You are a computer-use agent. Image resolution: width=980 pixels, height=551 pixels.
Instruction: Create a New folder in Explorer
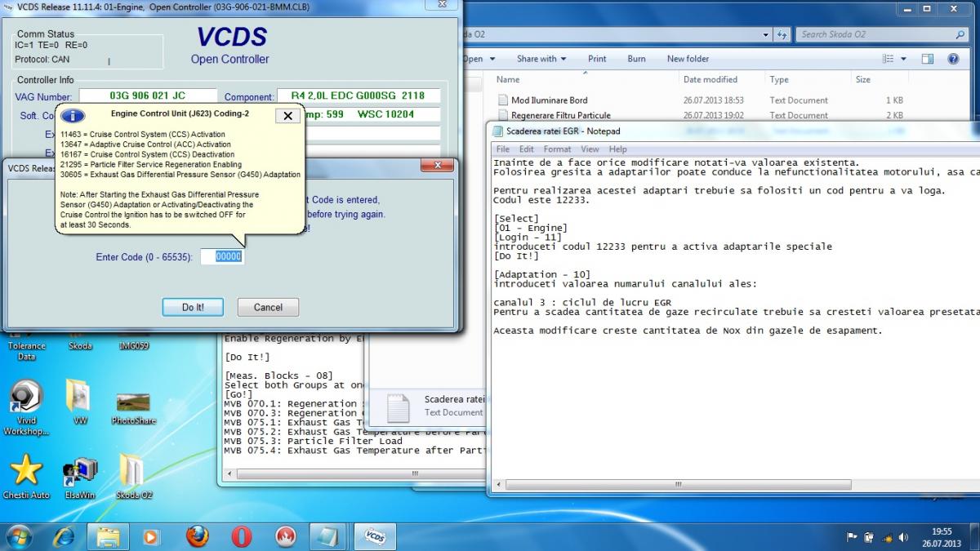click(x=688, y=59)
